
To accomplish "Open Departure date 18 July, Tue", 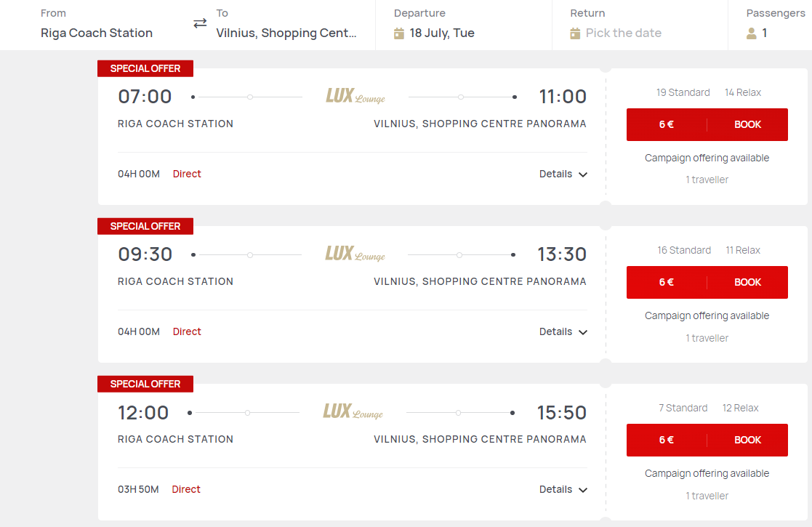I will coord(442,33).
